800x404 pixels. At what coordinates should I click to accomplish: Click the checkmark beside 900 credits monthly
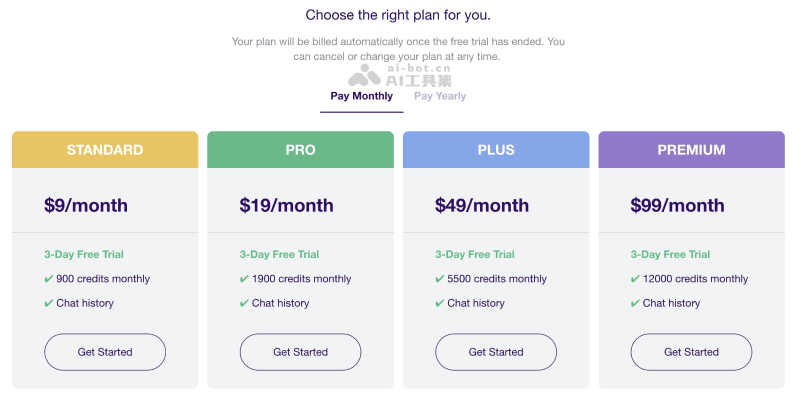click(49, 279)
